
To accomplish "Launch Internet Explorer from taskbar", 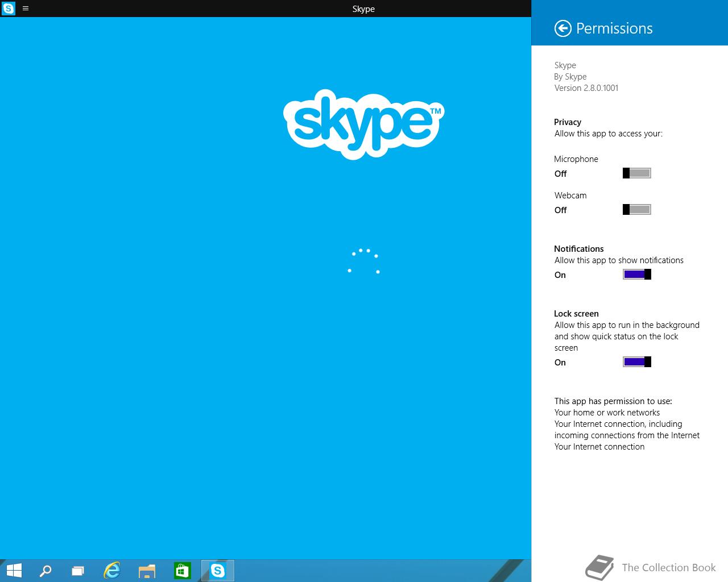I will [x=112, y=570].
